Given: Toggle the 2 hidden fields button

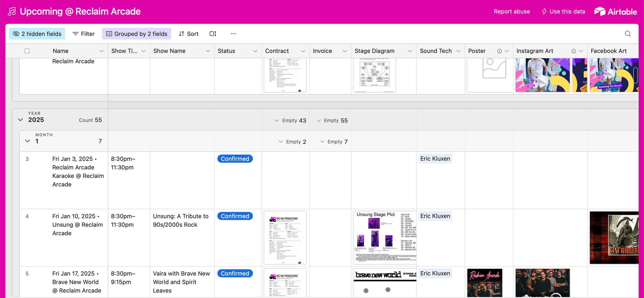Looking at the screenshot, I should (x=37, y=34).
